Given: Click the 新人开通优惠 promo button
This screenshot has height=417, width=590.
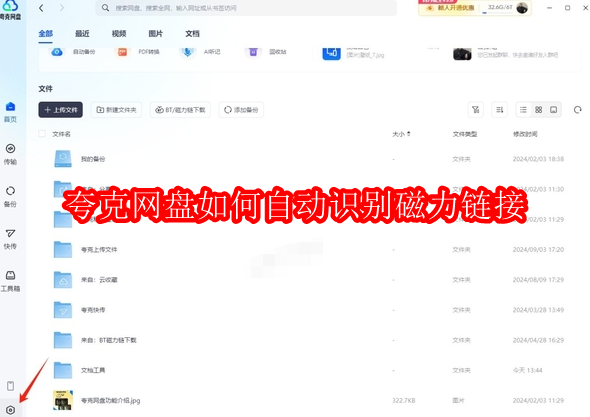Looking at the screenshot, I should pos(450,8).
